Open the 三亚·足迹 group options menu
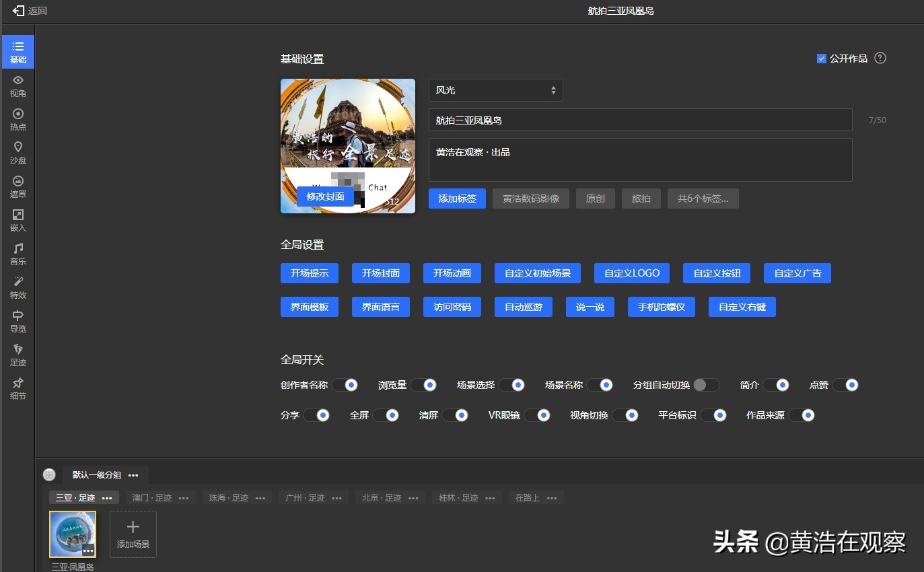 coord(107,497)
